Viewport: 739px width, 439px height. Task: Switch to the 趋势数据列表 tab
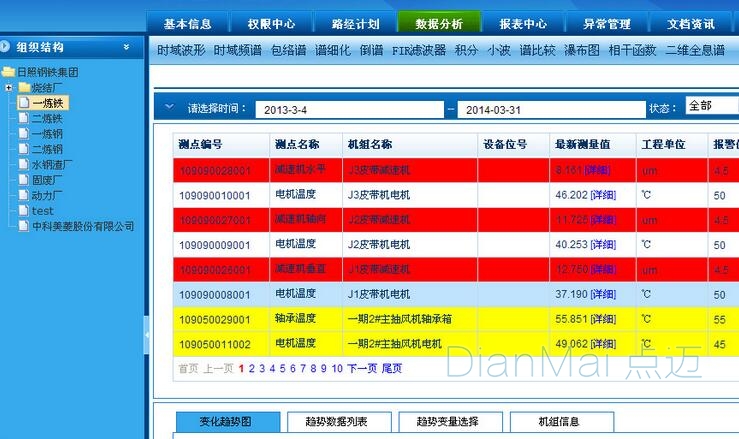tap(339, 422)
